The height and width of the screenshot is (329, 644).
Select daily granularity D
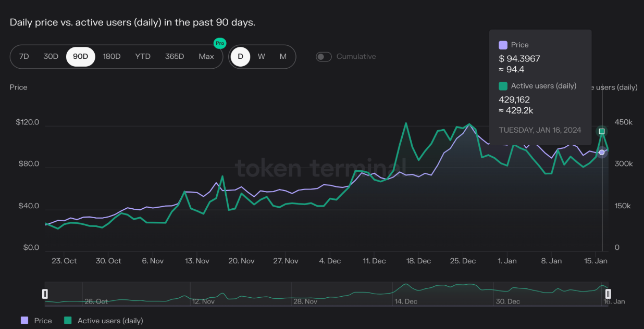click(240, 57)
